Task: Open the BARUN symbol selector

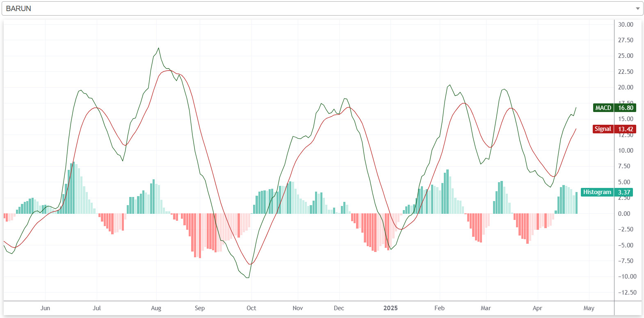Action: [x=320, y=9]
